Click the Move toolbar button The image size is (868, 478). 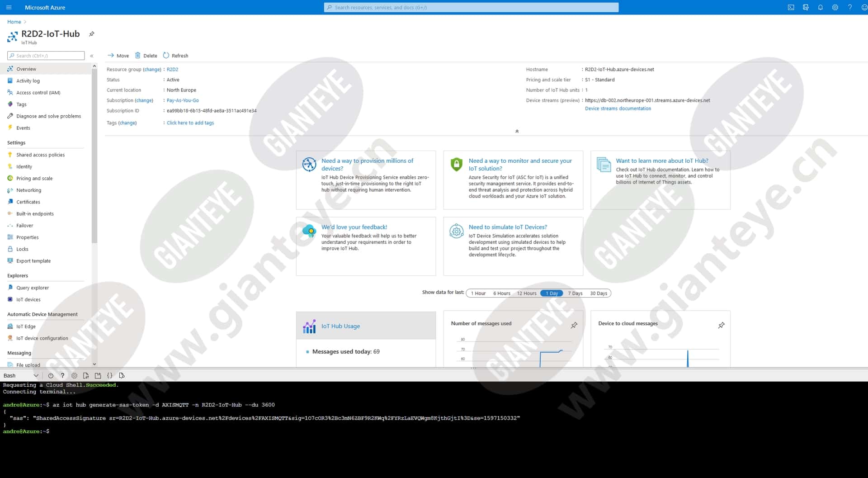point(118,56)
